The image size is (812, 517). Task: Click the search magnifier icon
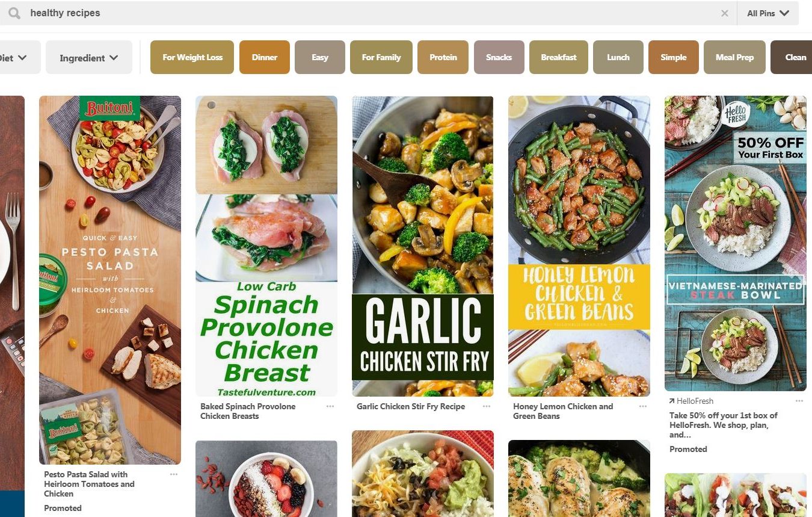click(x=14, y=13)
